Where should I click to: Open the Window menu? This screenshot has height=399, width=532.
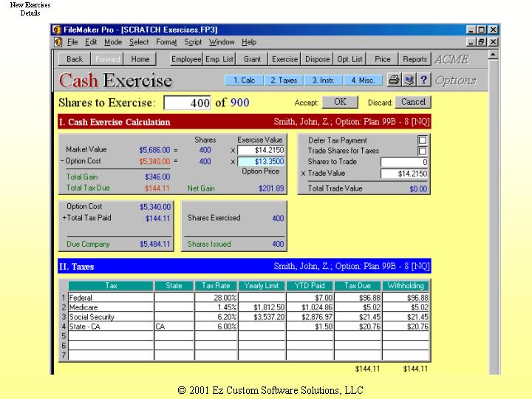click(222, 42)
